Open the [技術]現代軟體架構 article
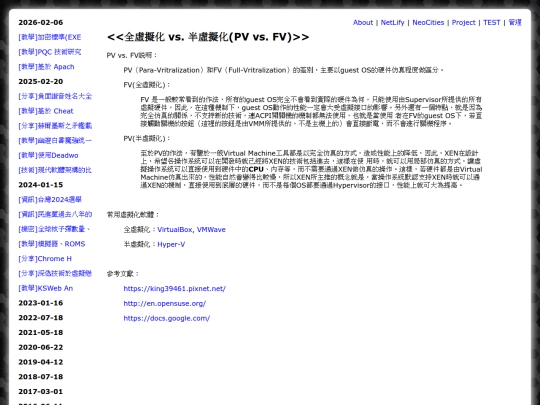 pos(55,170)
